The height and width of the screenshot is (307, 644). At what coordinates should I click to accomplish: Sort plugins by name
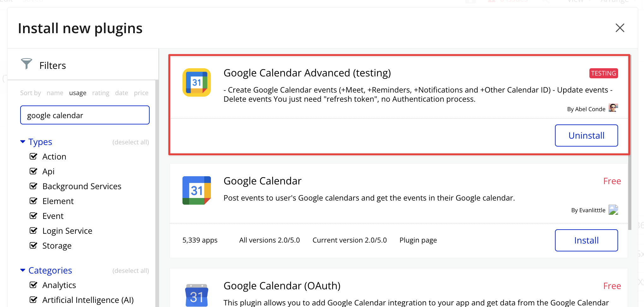55,93
